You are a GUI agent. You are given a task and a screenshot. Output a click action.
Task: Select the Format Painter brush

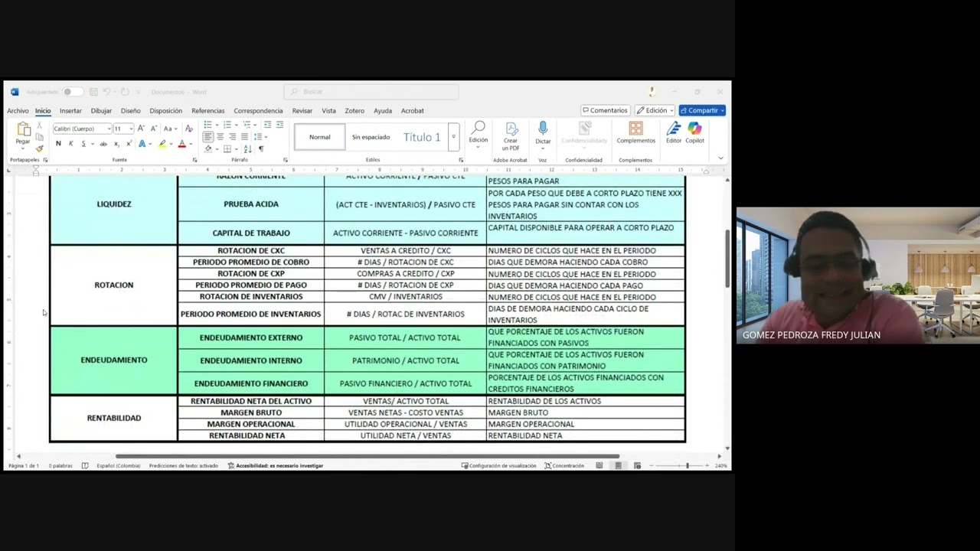point(40,148)
